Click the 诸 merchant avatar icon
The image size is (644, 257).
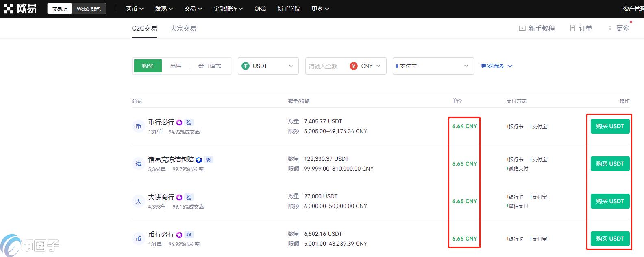point(138,164)
